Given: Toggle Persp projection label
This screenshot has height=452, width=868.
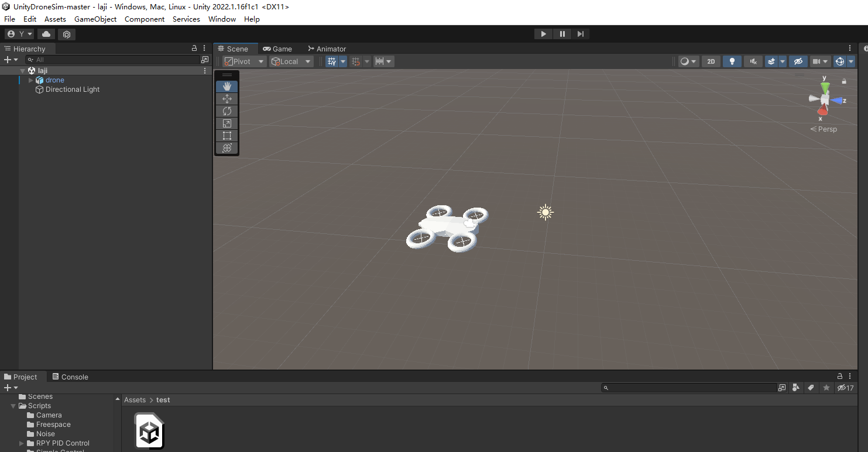Looking at the screenshot, I should (x=824, y=129).
